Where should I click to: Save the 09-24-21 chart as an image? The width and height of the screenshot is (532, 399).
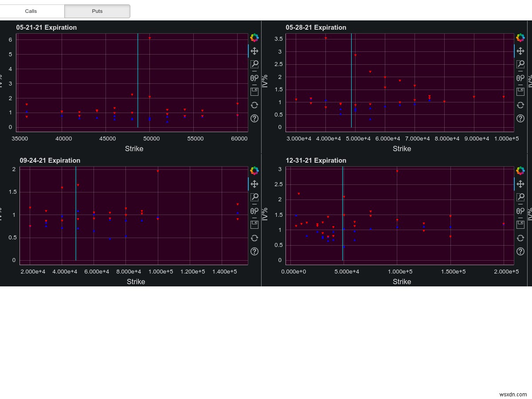[x=254, y=224]
